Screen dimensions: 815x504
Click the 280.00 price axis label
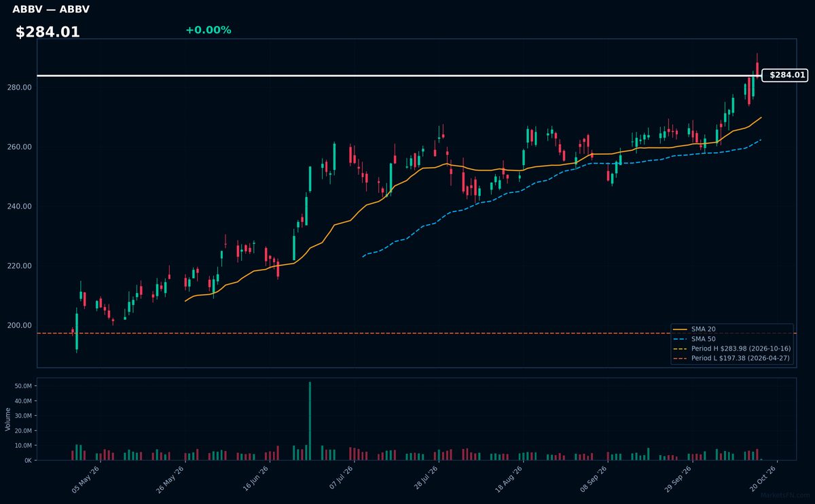[x=20, y=88]
